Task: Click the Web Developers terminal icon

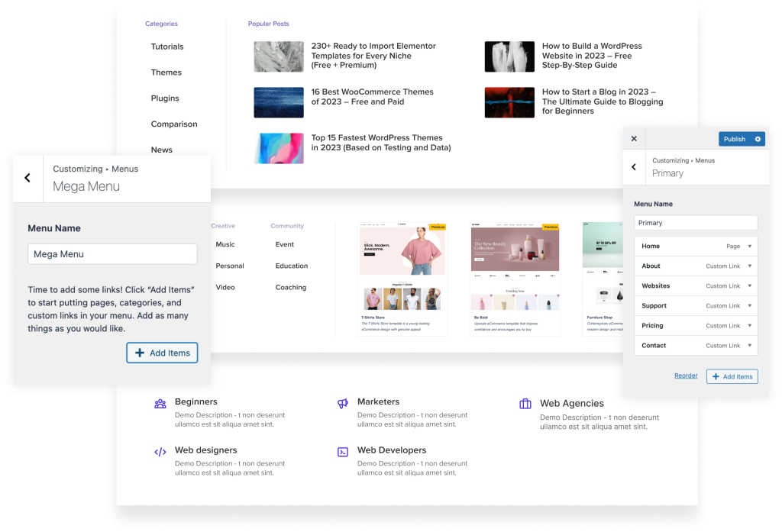Action: click(343, 452)
